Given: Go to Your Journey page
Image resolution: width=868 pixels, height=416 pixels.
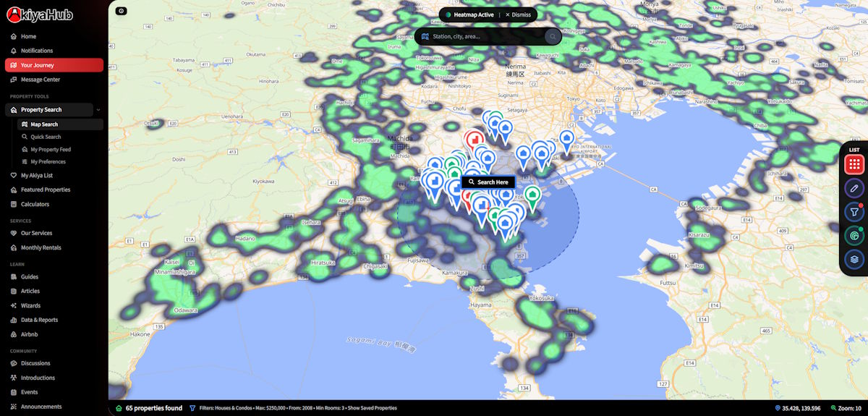Looking at the screenshot, I should point(54,65).
